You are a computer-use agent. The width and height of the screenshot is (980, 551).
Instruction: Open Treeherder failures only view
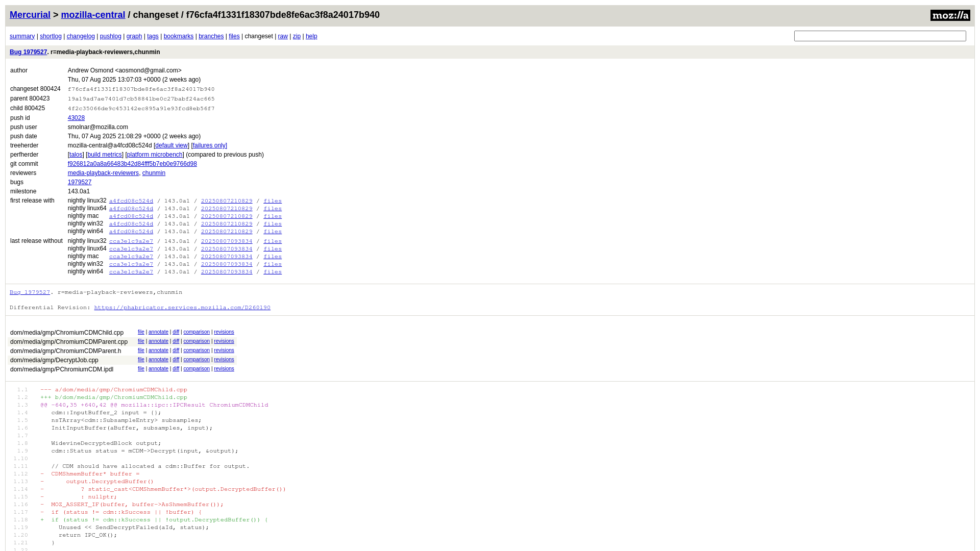[209, 145]
